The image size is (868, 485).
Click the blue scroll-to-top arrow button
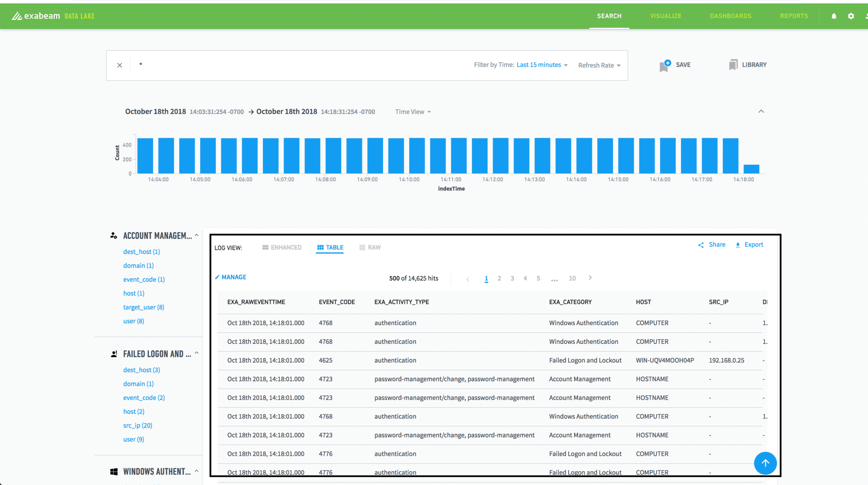pos(765,463)
